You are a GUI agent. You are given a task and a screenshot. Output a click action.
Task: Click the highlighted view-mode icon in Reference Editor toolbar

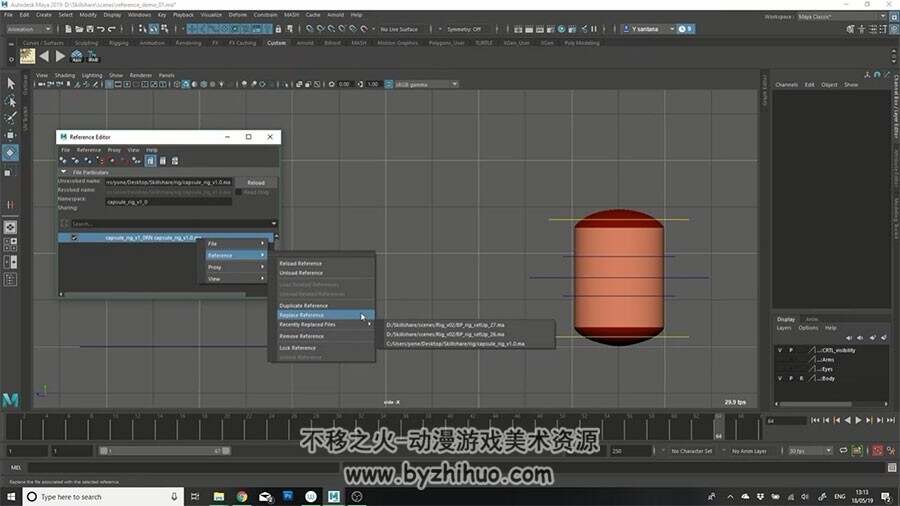150,161
